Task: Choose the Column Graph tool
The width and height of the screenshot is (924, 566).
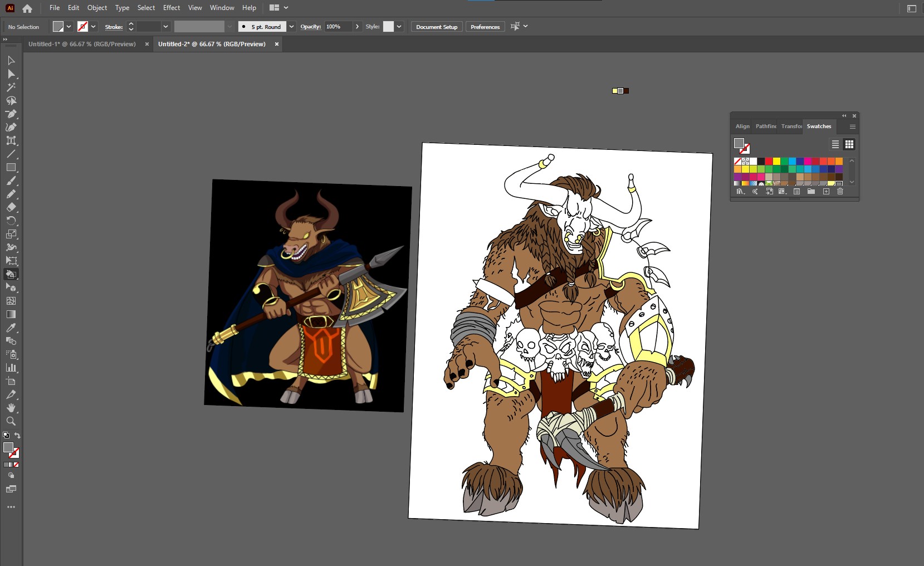Action: click(11, 368)
